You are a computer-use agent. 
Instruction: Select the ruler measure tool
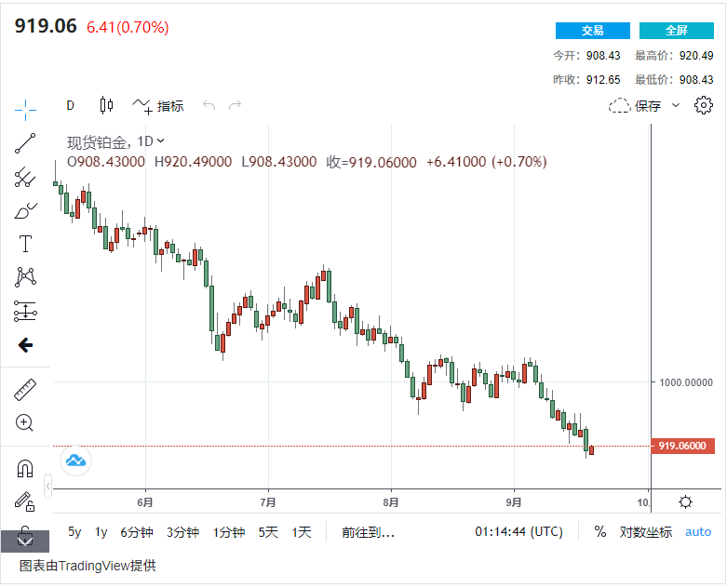25,389
